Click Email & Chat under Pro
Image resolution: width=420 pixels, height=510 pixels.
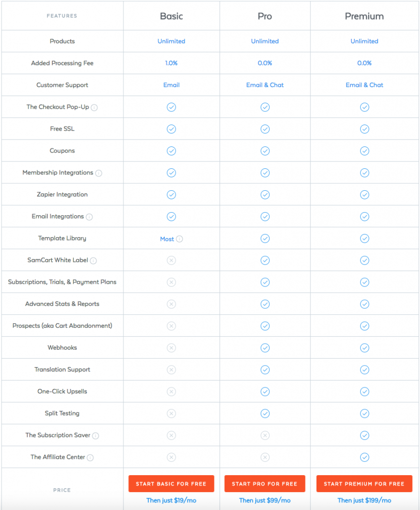point(265,85)
